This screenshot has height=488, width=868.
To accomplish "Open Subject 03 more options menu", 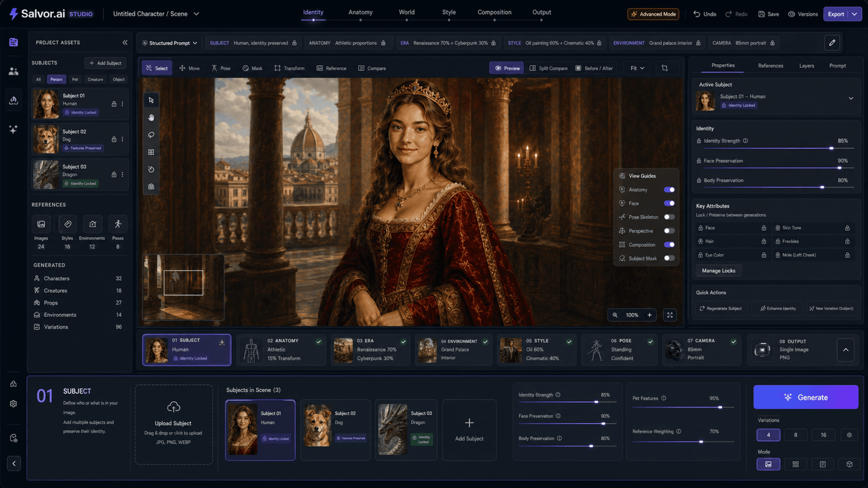I will (x=122, y=175).
